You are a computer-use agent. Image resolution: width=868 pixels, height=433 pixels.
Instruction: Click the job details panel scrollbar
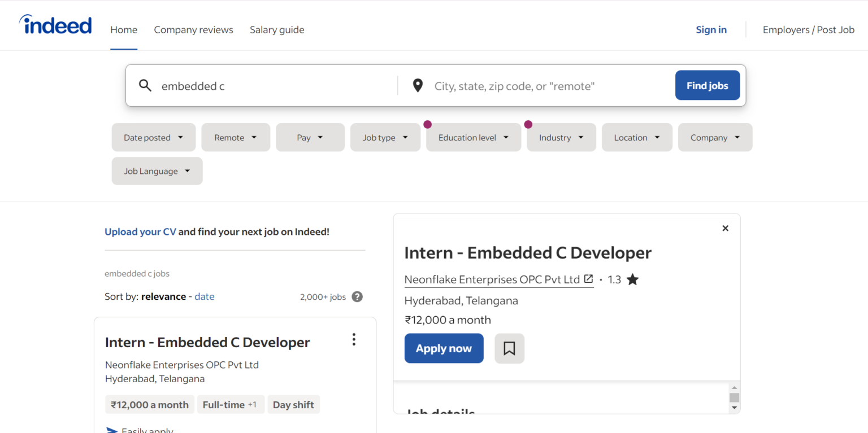[x=735, y=397]
